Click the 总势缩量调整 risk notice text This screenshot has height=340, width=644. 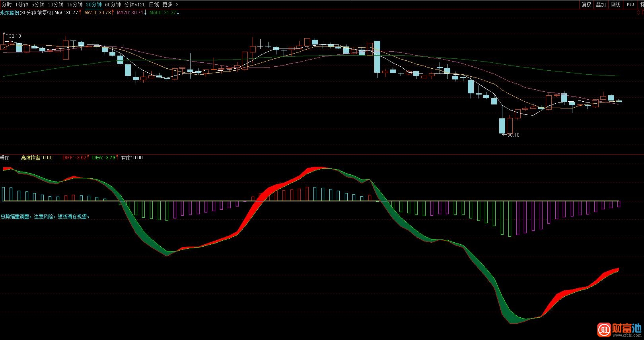click(x=46, y=217)
